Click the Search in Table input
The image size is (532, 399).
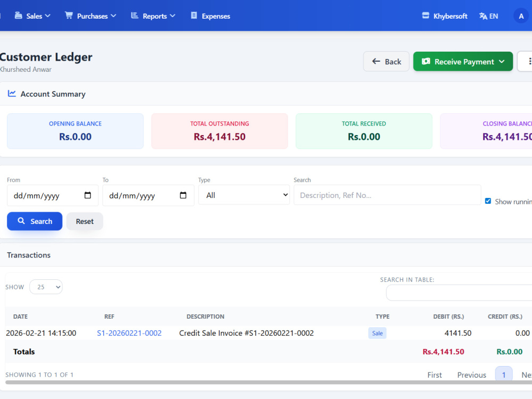pos(459,293)
